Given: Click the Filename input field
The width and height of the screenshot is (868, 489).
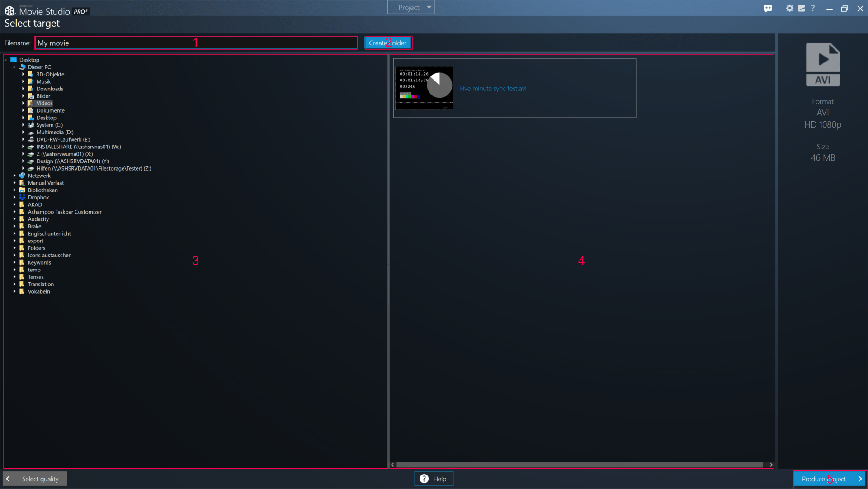Looking at the screenshot, I should coord(196,43).
